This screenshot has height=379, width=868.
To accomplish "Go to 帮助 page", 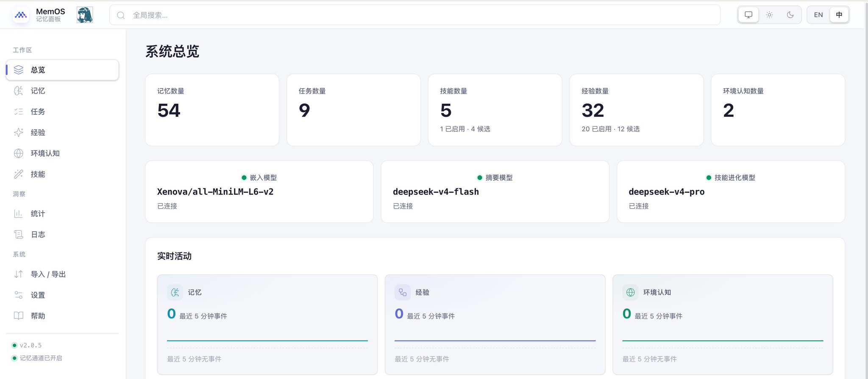I will click(x=62, y=315).
